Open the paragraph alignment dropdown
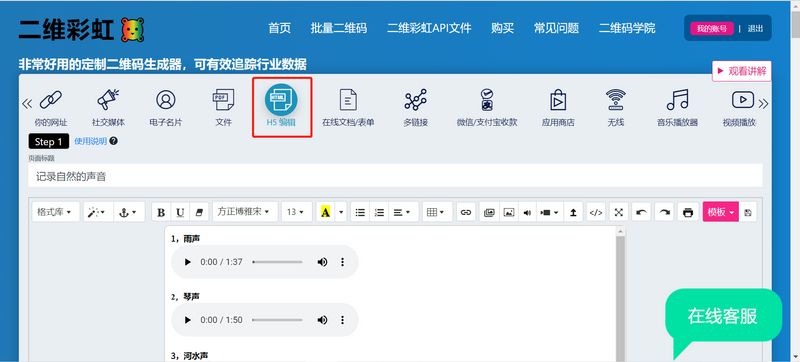Screen dimensions: 800x362 click(x=403, y=212)
